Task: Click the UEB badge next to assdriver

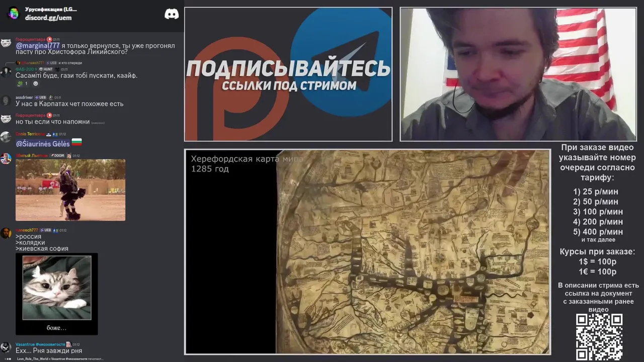Action: 40,98
